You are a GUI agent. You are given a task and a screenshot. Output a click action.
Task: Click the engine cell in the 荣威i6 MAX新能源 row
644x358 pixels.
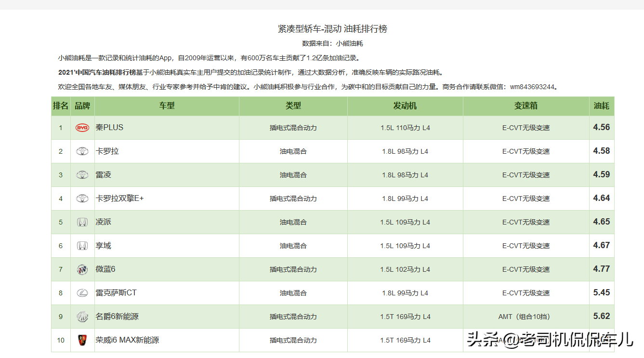click(405, 341)
